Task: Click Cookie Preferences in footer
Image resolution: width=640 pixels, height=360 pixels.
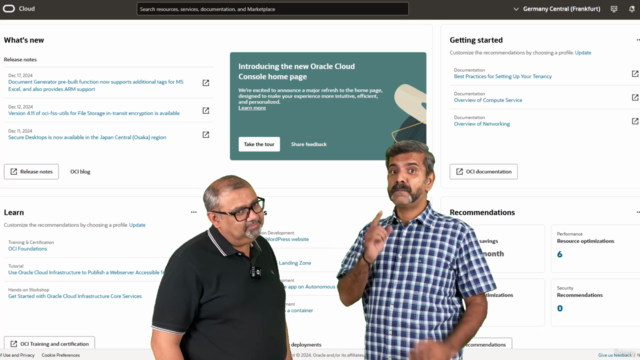Action: click(61, 355)
